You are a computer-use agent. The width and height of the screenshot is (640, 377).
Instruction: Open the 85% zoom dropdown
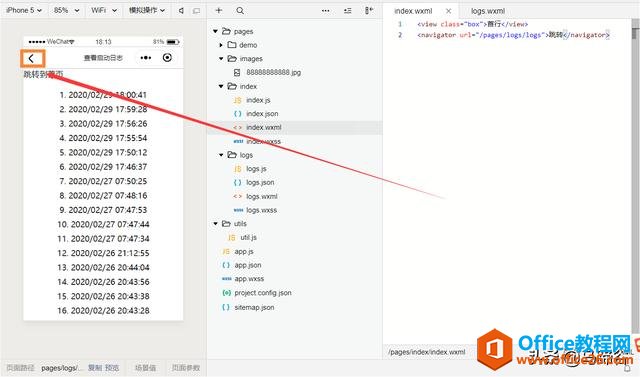pos(66,10)
